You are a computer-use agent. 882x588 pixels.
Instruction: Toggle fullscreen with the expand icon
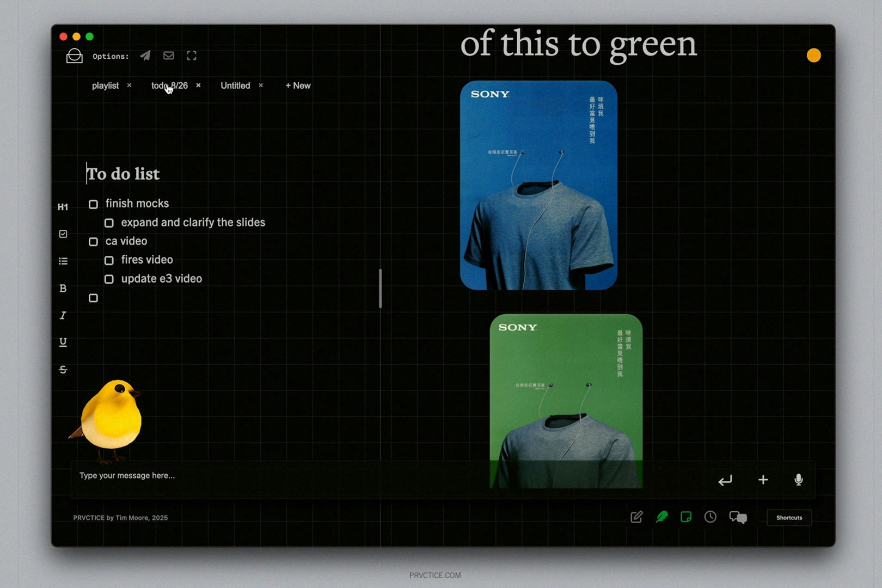click(x=192, y=56)
